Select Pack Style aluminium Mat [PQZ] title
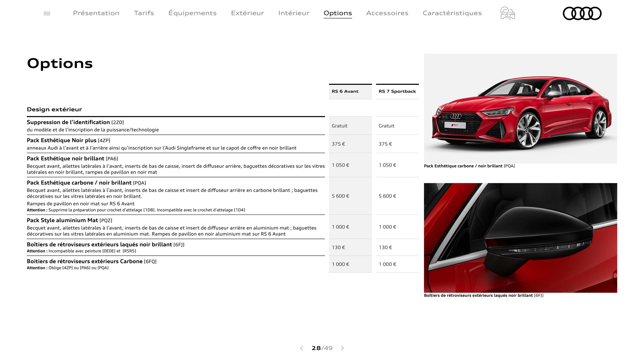The image size is (644, 362). [69, 220]
